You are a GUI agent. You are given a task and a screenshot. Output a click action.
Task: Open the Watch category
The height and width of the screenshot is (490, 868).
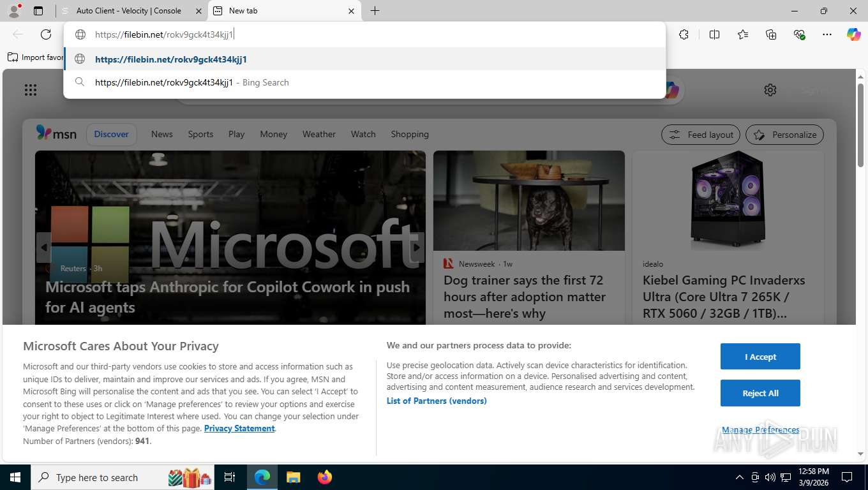(x=363, y=134)
